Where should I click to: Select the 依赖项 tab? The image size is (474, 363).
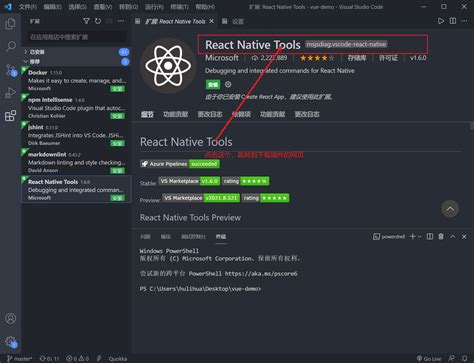pos(241,114)
